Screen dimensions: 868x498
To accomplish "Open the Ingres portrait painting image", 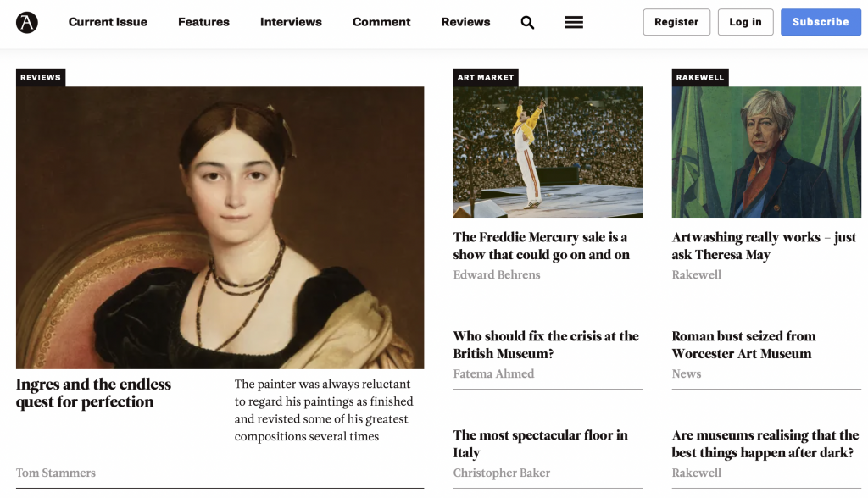I will tap(220, 228).
